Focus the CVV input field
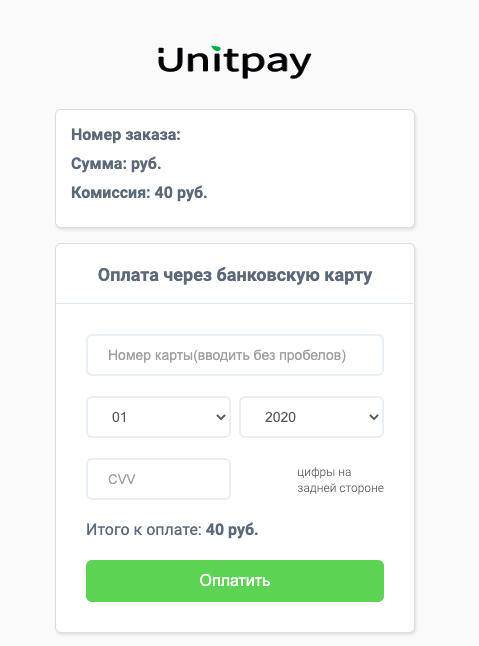 click(158, 479)
